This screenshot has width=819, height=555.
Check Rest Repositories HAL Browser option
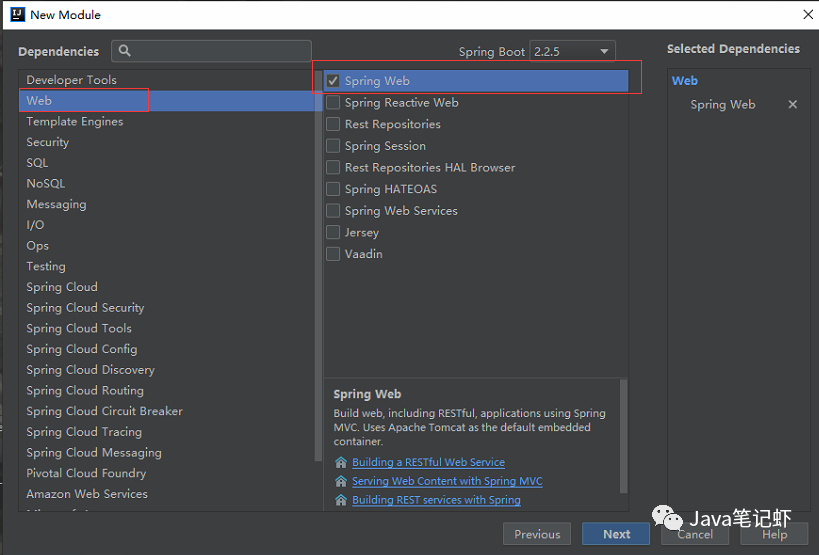tap(333, 167)
